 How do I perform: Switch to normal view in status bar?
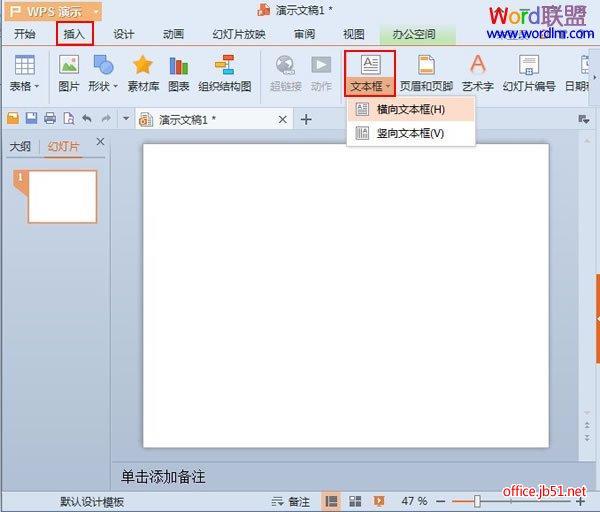click(x=331, y=501)
